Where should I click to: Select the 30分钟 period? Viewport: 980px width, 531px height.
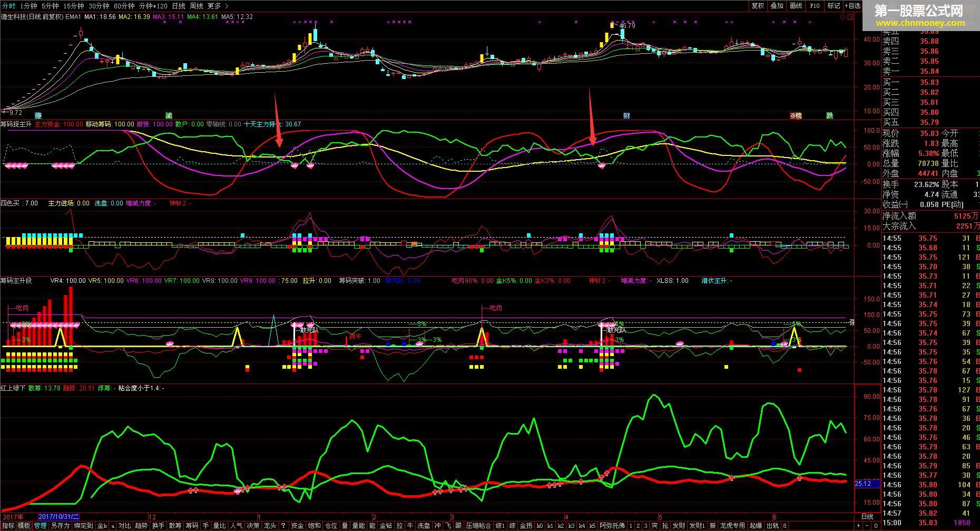coord(99,6)
